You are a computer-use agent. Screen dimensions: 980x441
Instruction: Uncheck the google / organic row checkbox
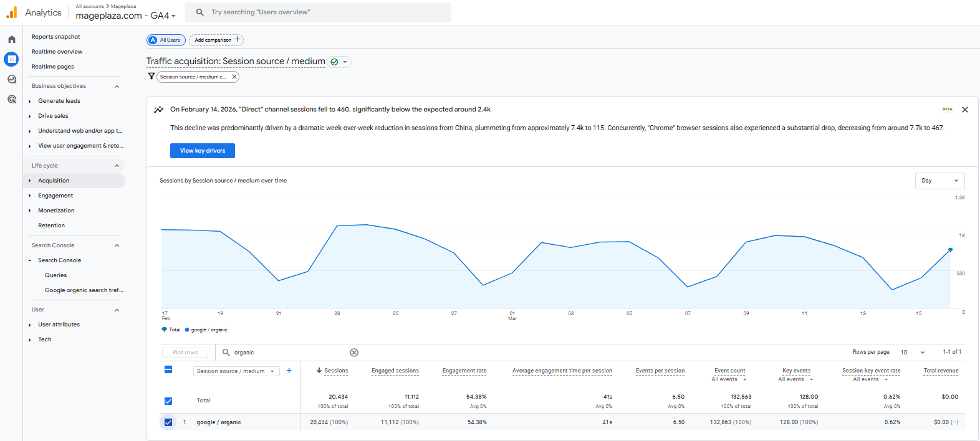pyautogui.click(x=168, y=422)
